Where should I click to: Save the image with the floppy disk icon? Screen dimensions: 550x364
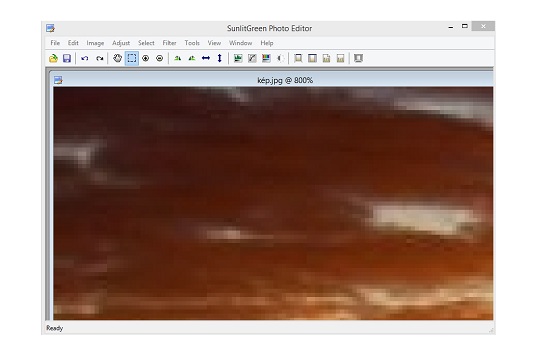coord(67,58)
